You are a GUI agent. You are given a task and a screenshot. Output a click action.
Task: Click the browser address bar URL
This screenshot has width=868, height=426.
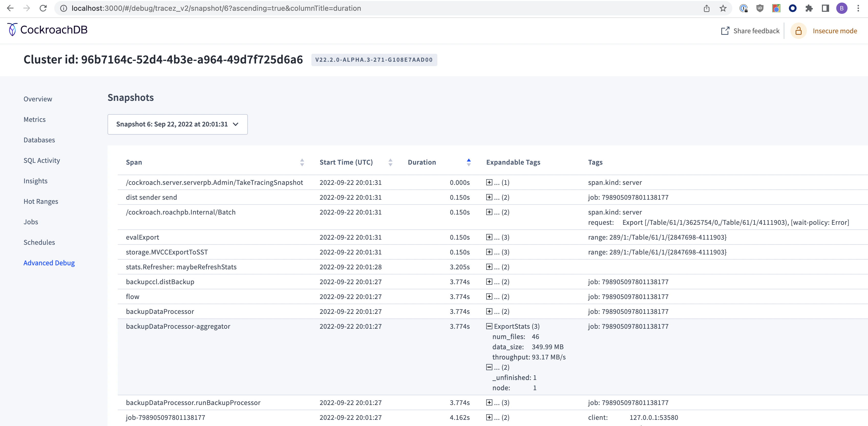coord(216,8)
